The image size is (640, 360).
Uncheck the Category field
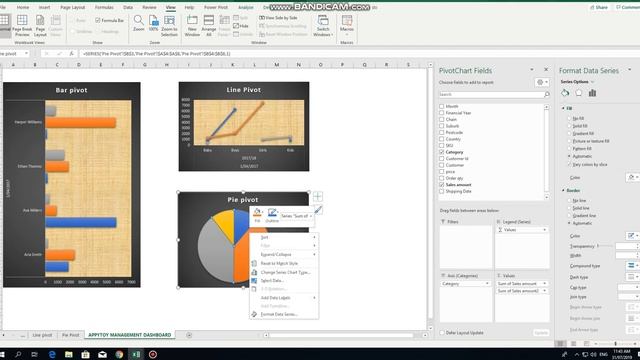coord(441,152)
